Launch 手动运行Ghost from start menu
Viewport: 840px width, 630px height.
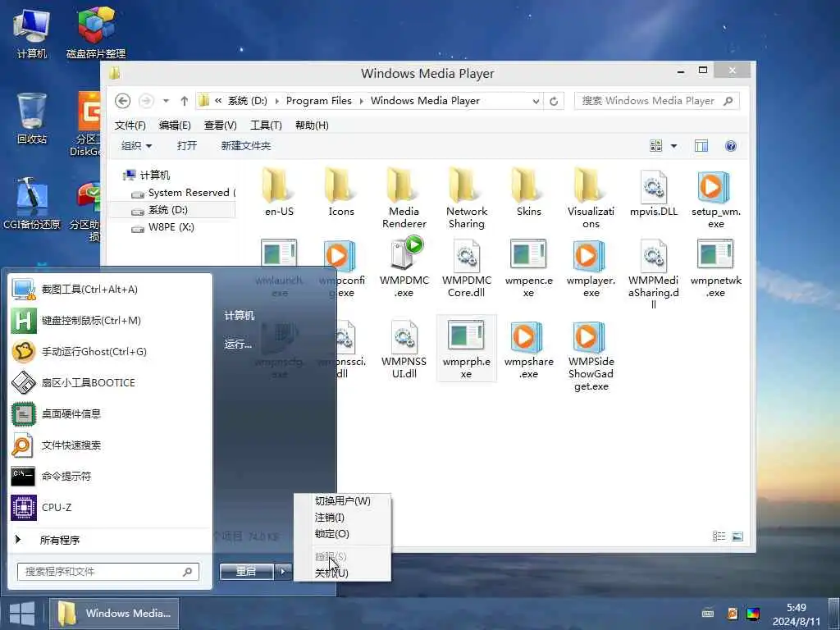110,351
